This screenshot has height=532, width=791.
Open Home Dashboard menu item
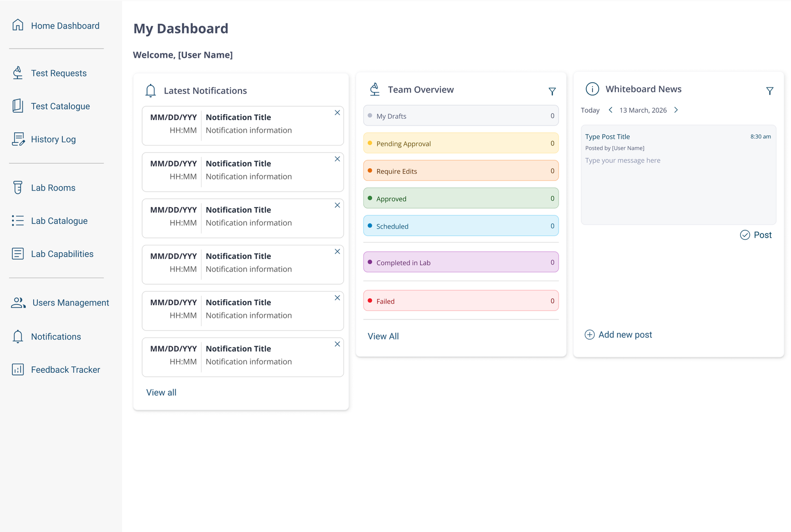tap(65, 26)
